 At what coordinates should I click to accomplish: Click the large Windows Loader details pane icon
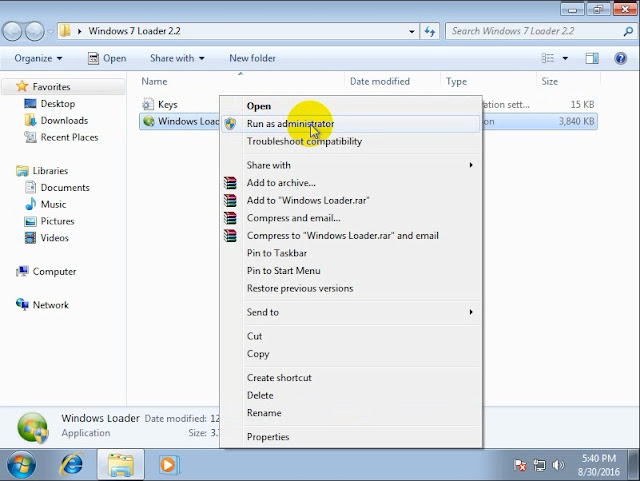(33, 428)
